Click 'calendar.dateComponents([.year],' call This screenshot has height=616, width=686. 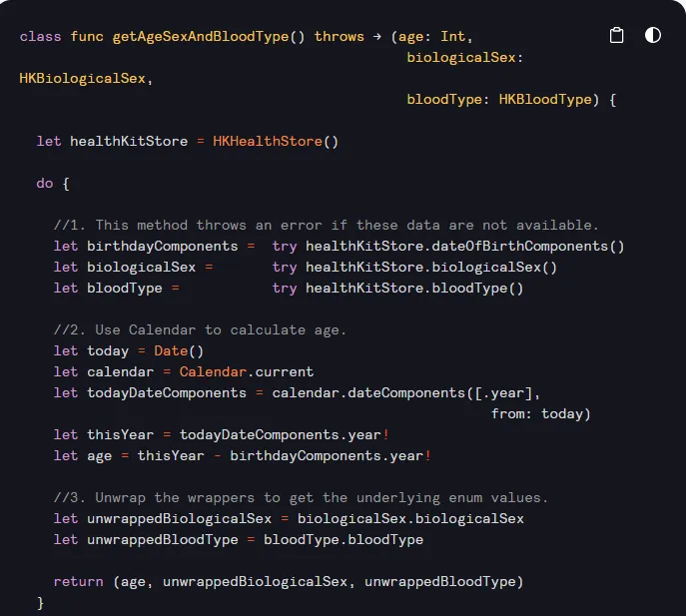coord(406,393)
